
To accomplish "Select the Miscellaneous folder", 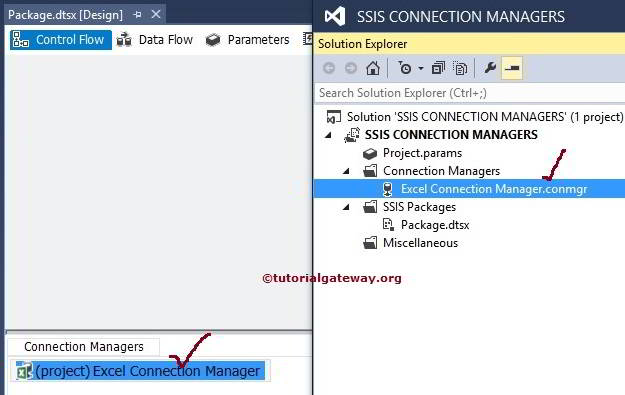I will coord(421,243).
